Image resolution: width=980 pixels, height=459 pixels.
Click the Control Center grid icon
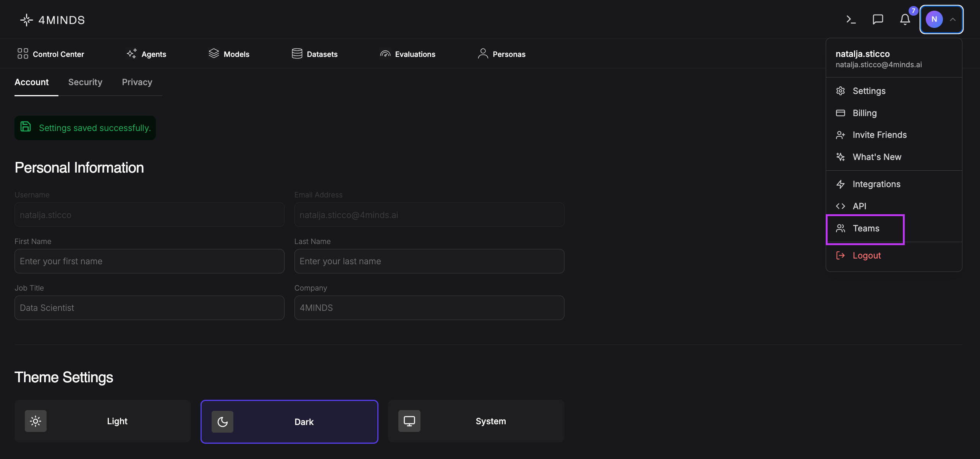(23, 54)
